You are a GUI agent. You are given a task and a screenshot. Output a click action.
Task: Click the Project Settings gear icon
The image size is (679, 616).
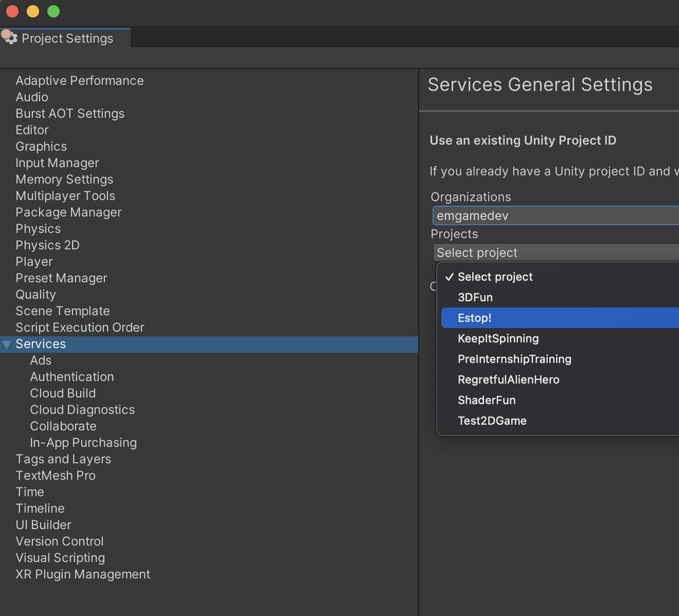(11, 38)
